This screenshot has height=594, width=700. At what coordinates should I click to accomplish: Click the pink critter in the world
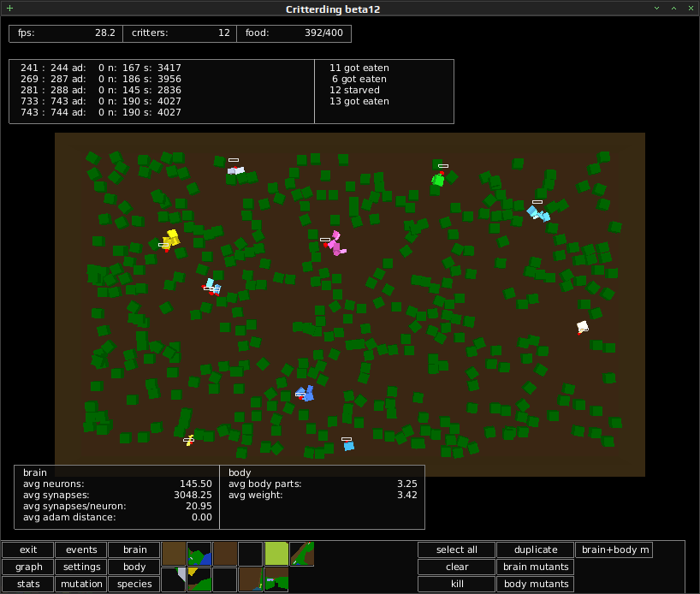(x=336, y=244)
